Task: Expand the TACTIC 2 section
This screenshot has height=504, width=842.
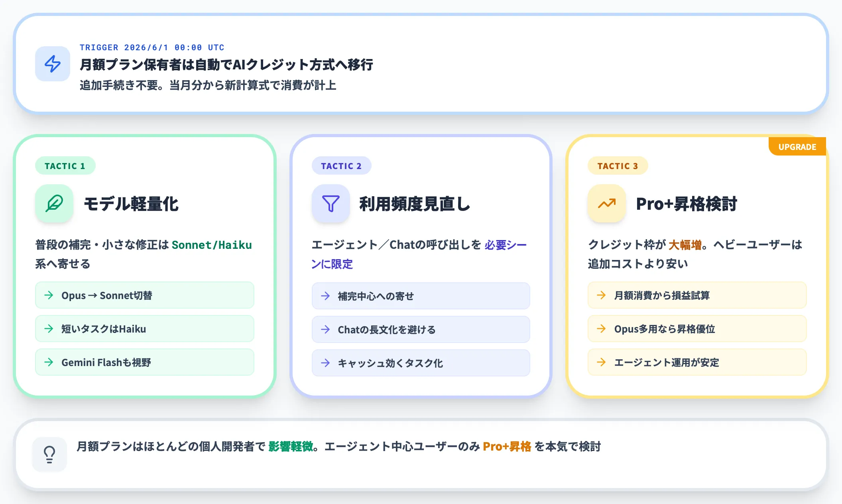Action: [342, 165]
